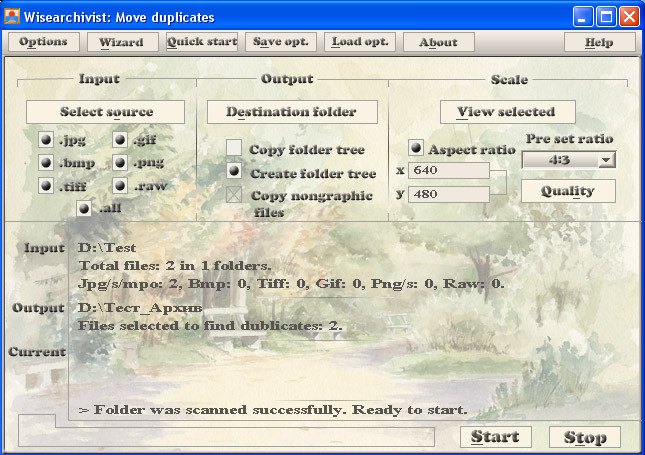
Task: Toggle Create folder tree option
Action: [234, 171]
